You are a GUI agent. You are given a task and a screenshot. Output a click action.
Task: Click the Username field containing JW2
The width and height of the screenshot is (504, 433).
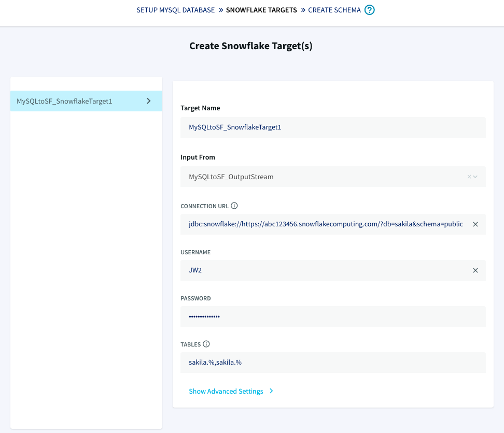tap(333, 270)
